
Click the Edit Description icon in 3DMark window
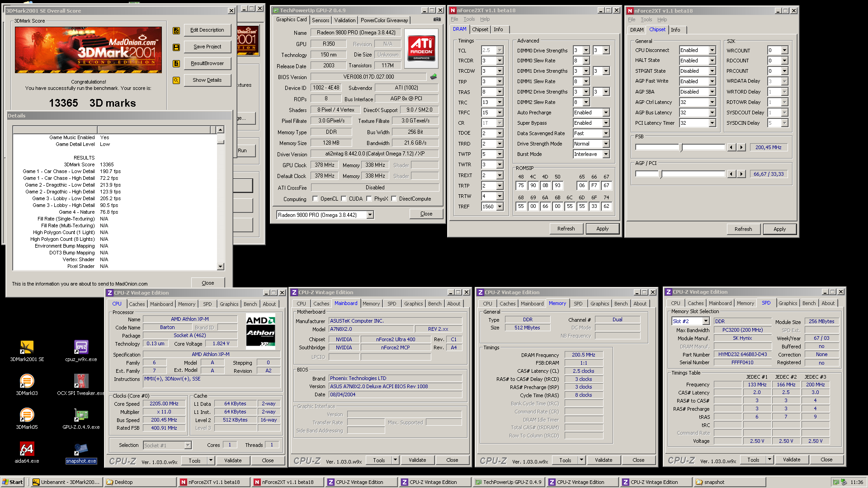click(176, 30)
